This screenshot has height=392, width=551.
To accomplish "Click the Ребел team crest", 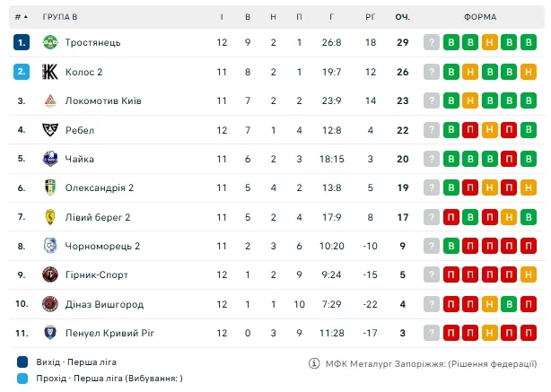I will (50, 130).
